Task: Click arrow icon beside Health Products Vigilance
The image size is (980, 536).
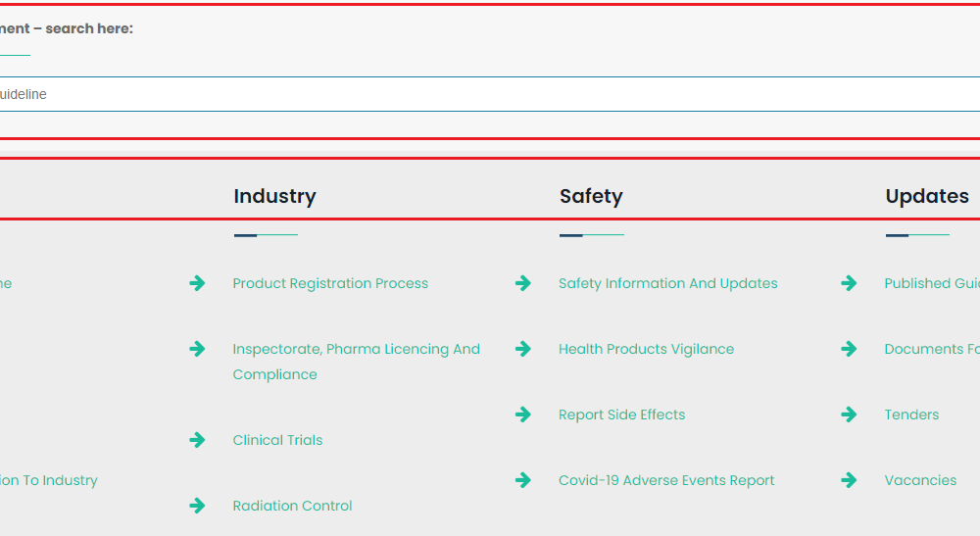Action: [523, 349]
